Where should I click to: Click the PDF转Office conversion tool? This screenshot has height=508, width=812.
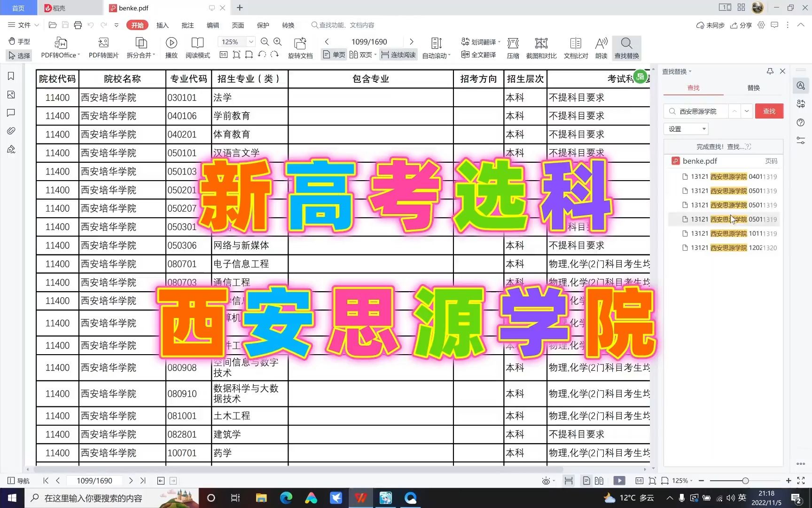click(x=61, y=48)
